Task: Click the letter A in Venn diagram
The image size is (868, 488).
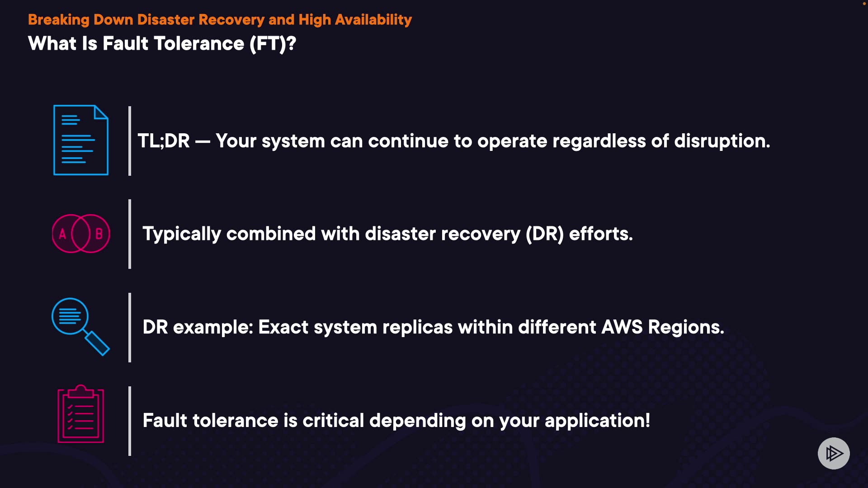Action: click(62, 234)
